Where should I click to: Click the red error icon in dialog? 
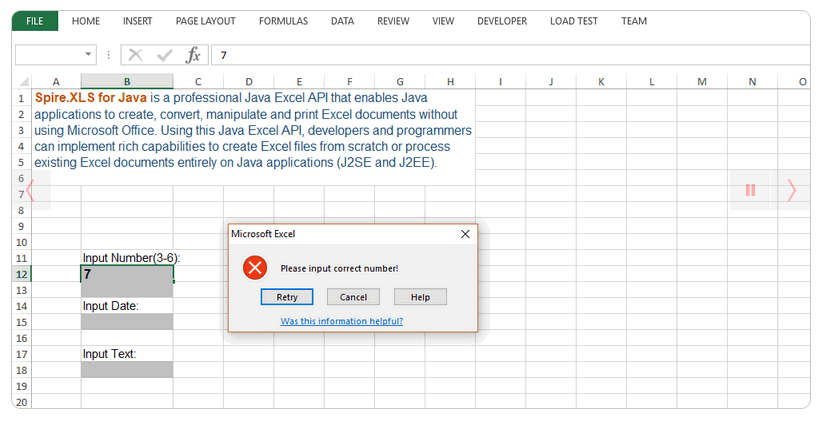tap(255, 268)
